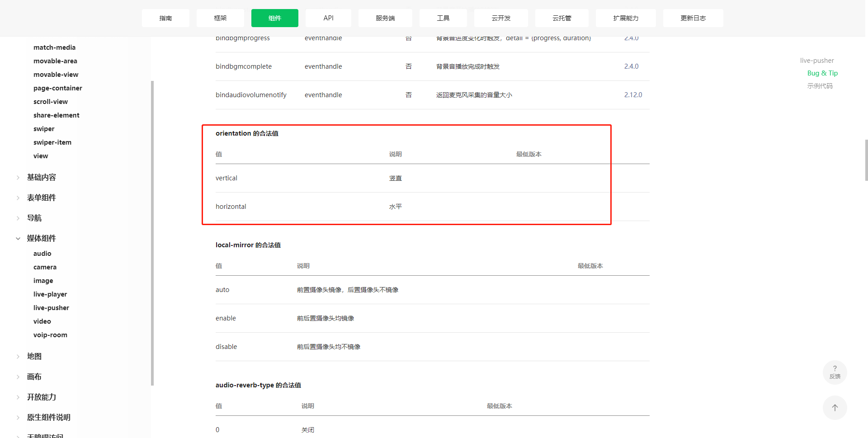Screen dimensions: 868x438
Task: Open movable-view in the sidebar
Action: (56, 75)
